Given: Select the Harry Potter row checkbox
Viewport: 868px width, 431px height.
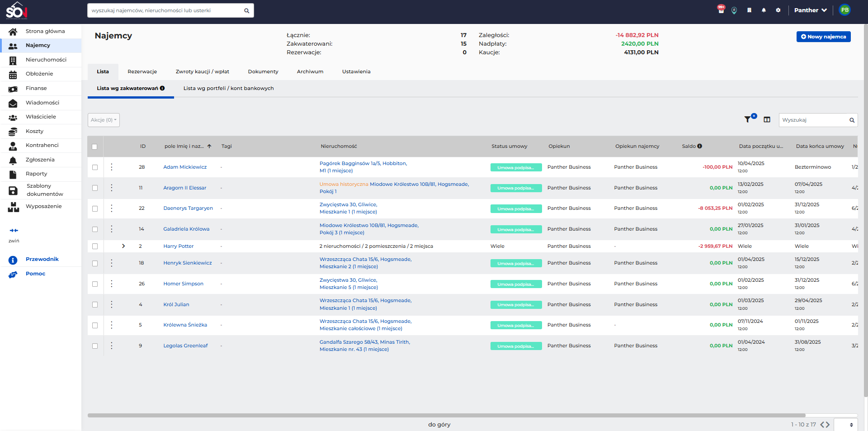Looking at the screenshot, I should tap(95, 246).
